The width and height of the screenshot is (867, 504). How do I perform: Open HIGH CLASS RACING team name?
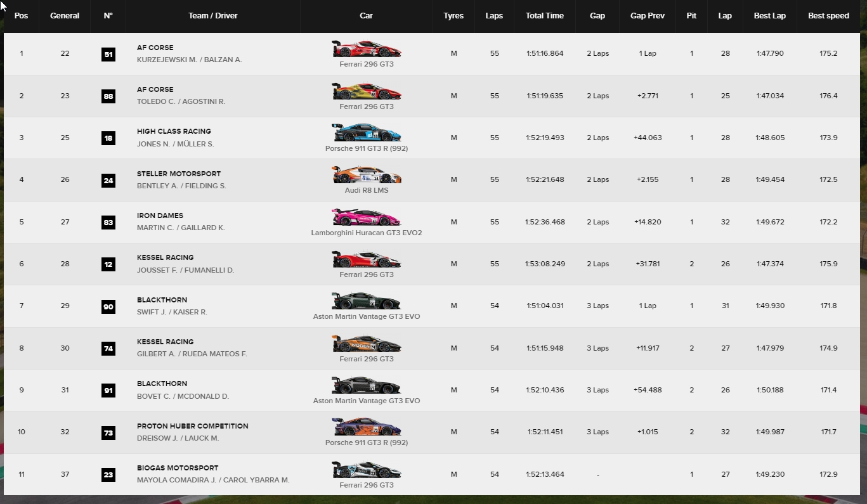[x=174, y=131]
